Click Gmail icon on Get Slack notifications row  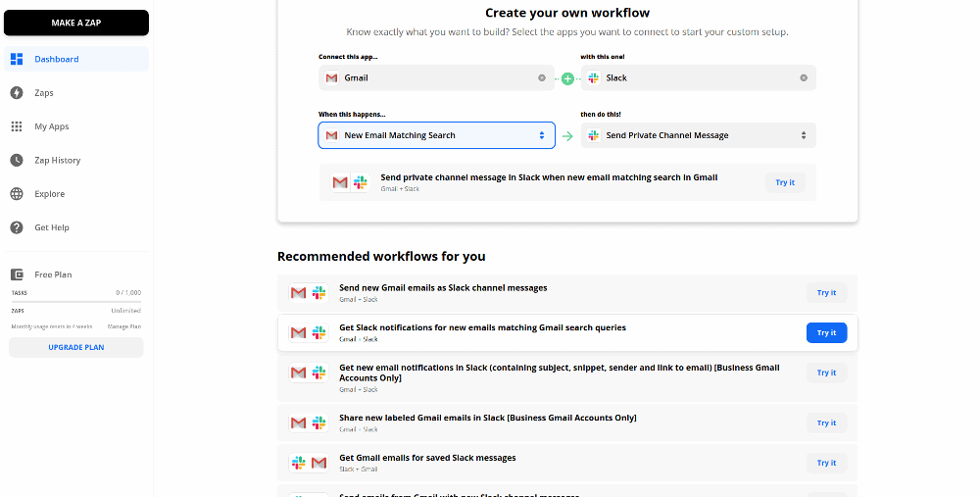[x=299, y=332]
